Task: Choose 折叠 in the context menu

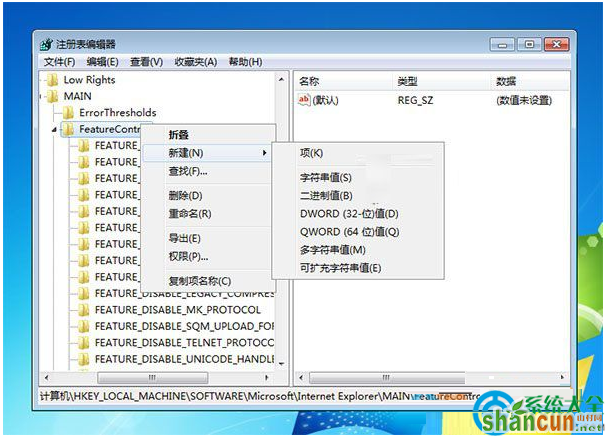Action: pos(208,135)
